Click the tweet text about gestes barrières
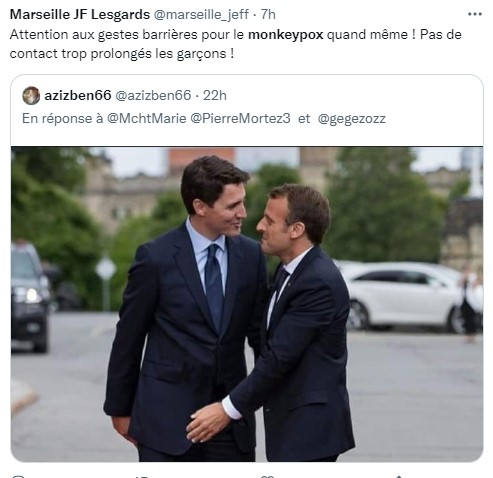Viewport: 493px width, 478px height. click(235, 44)
